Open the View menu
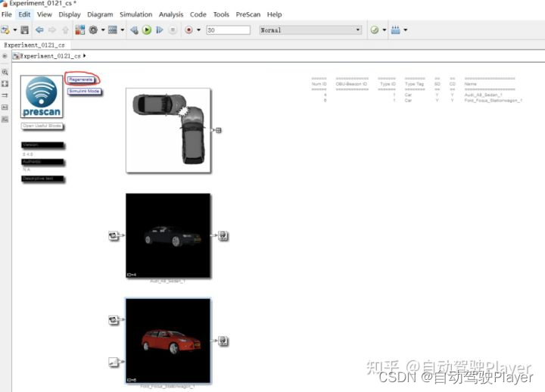Screen dimensions: 545x392 [x=45, y=14]
